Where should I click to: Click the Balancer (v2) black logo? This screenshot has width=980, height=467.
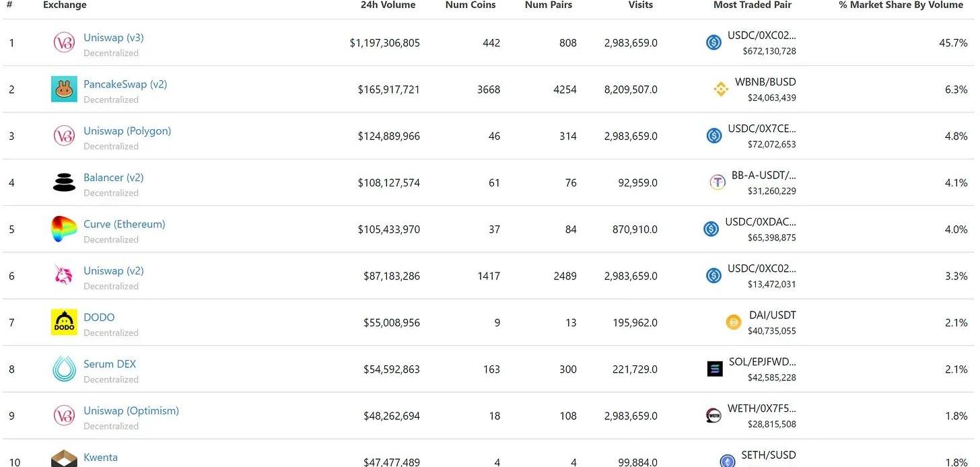(x=64, y=182)
